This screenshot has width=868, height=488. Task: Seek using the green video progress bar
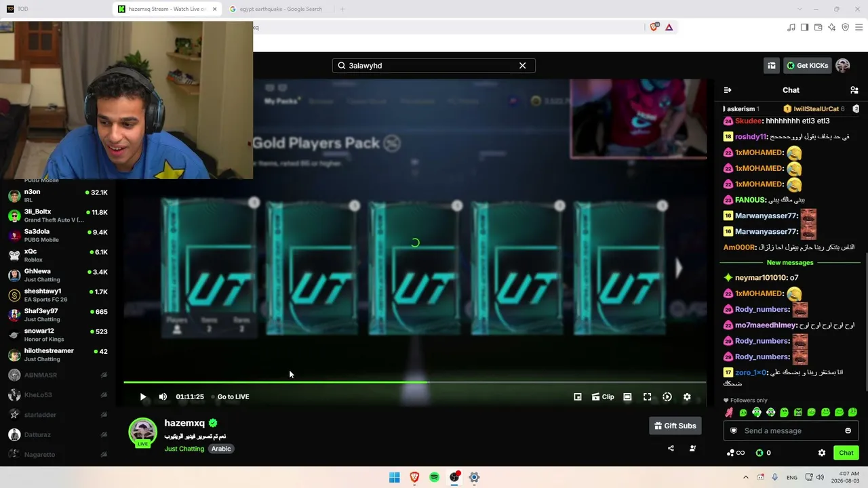click(x=415, y=382)
